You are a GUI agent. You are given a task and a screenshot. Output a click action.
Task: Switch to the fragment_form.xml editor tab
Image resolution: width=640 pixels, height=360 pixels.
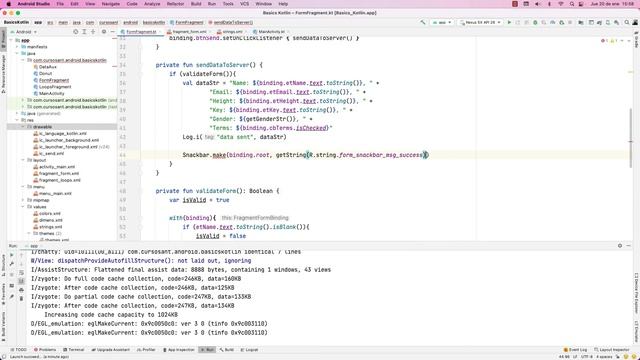[187, 31]
